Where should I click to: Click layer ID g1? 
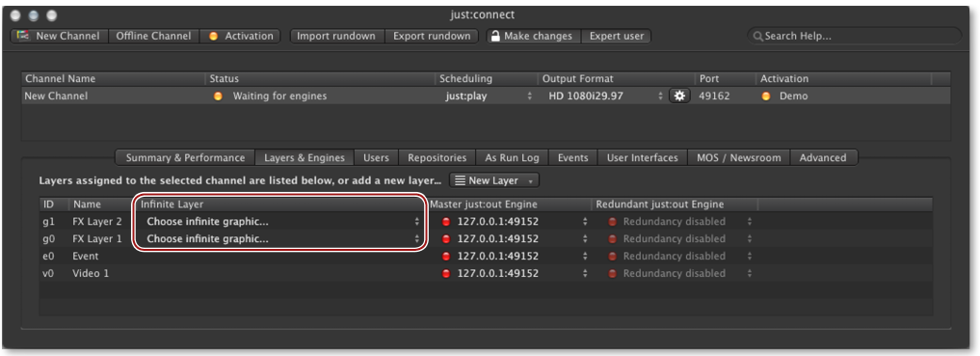[48, 222]
